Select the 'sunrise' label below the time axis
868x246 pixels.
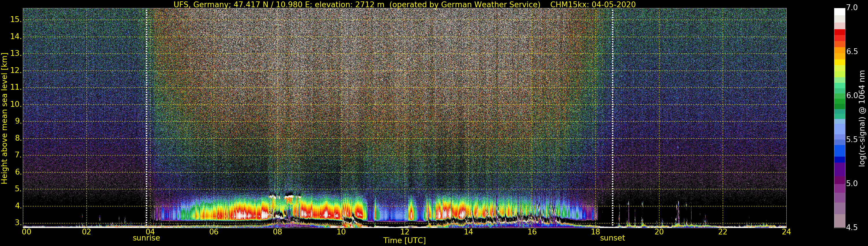pos(146,238)
